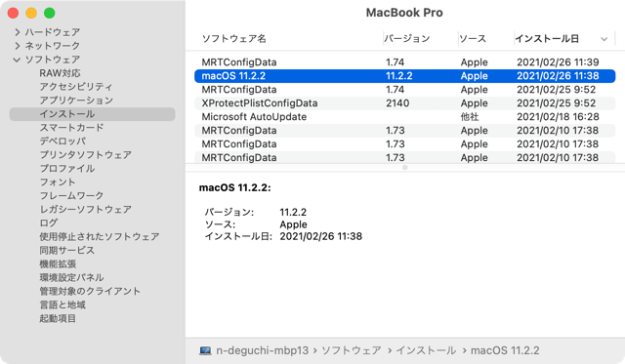This screenshot has height=364, width=625.
Task: Select スマートカード in sidebar
Action: pos(71,128)
